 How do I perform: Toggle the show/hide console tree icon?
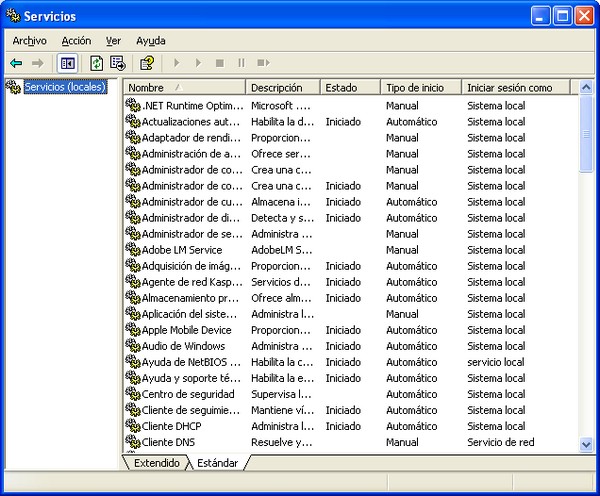click(68, 63)
